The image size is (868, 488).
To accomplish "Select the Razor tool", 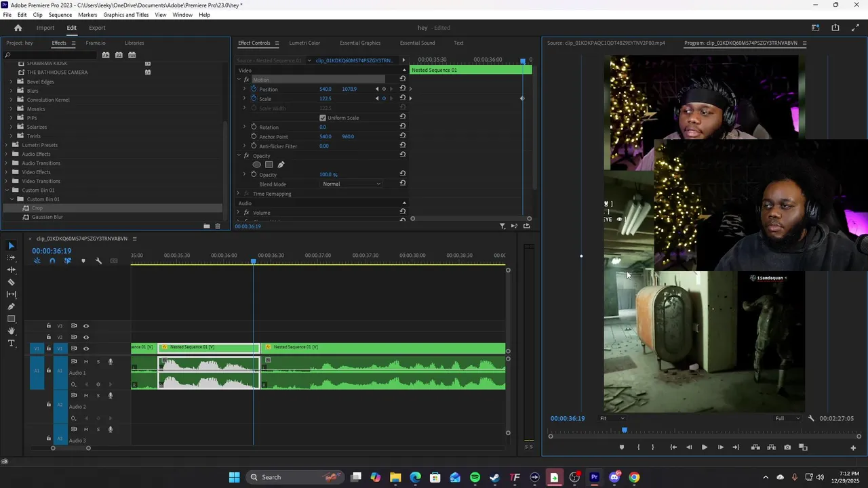I will 11,282.
